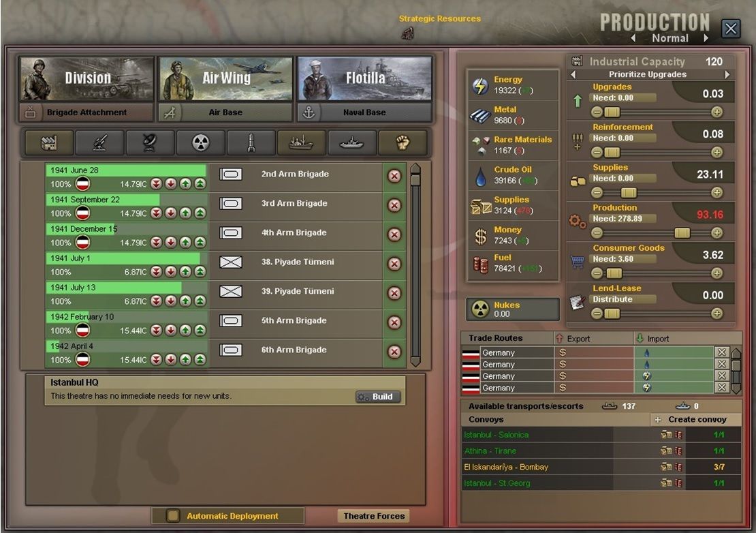Select the anti-air gun build icon

coord(100,142)
